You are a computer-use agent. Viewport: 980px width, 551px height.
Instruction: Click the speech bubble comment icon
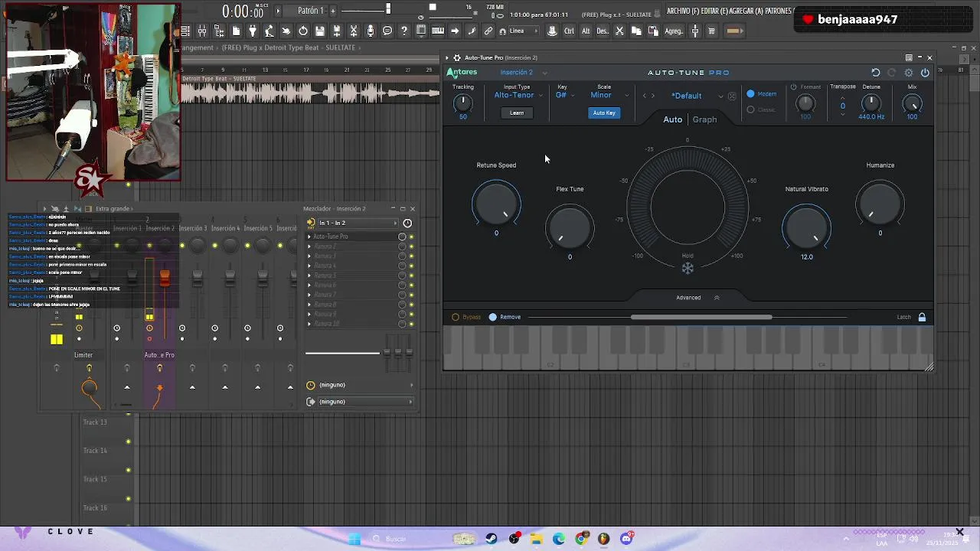click(x=387, y=31)
